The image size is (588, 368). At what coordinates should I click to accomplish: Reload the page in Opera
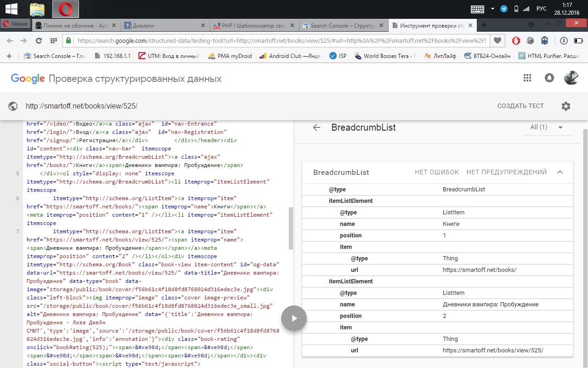click(x=39, y=40)
